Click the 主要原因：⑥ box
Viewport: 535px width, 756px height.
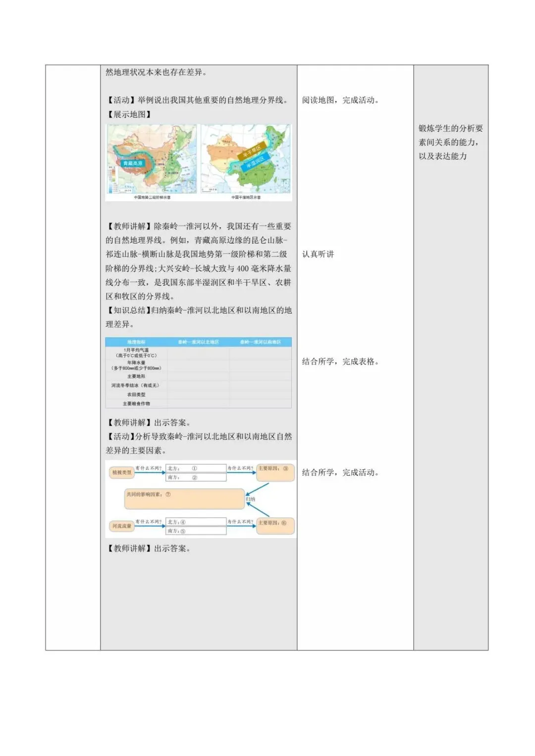tap(275, 526)
